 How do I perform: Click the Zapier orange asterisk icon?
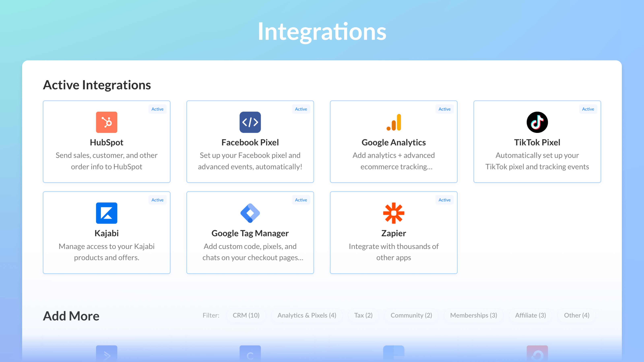(x=393, y=213)
